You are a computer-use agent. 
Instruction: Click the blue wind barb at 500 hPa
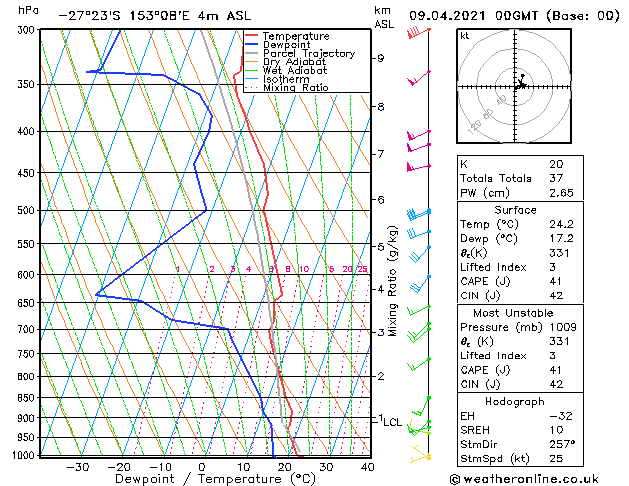point(418,214)
